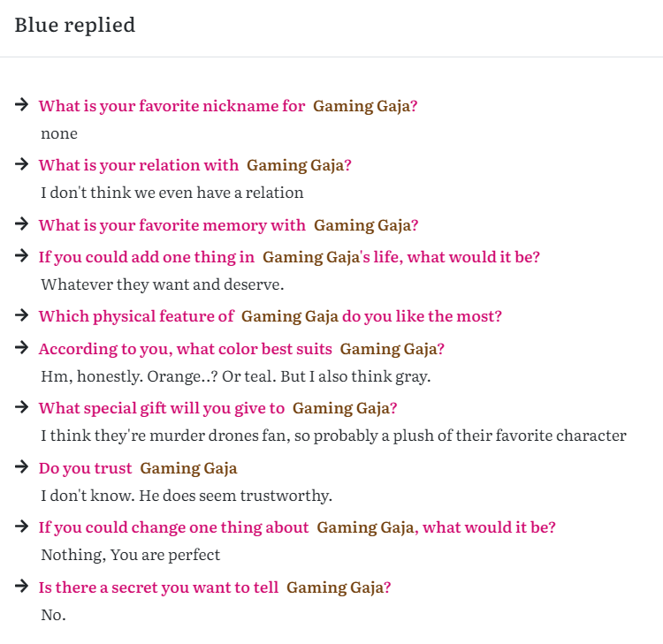This screenshot has height=644, width=663.
Task: Click the arrow beside the color best suits question
Action: [21, 348]
